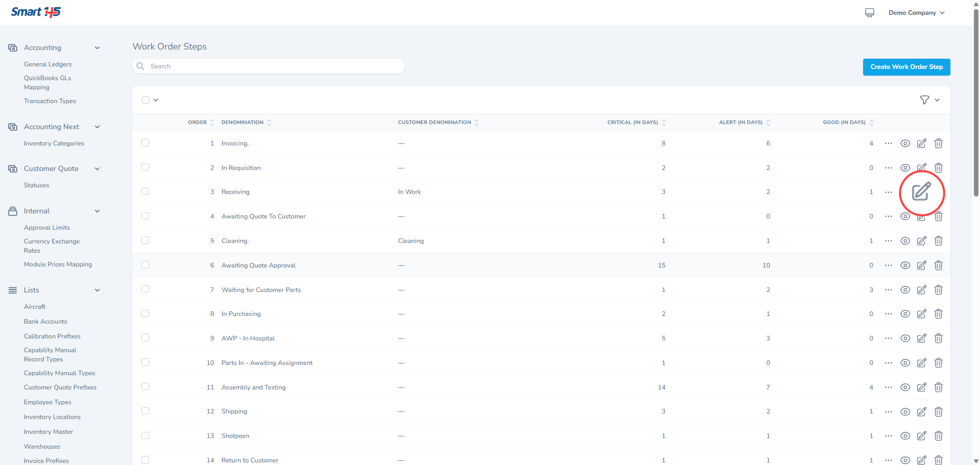Click the edit icon for Receiving row
The width and height of the screenshot is (980, 465).
[921, 192]
